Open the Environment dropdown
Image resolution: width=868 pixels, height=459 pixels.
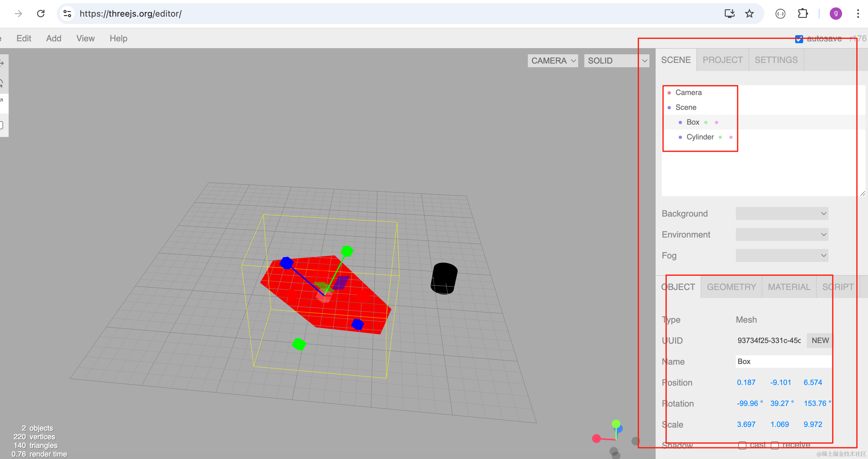[x=782, y=234]
